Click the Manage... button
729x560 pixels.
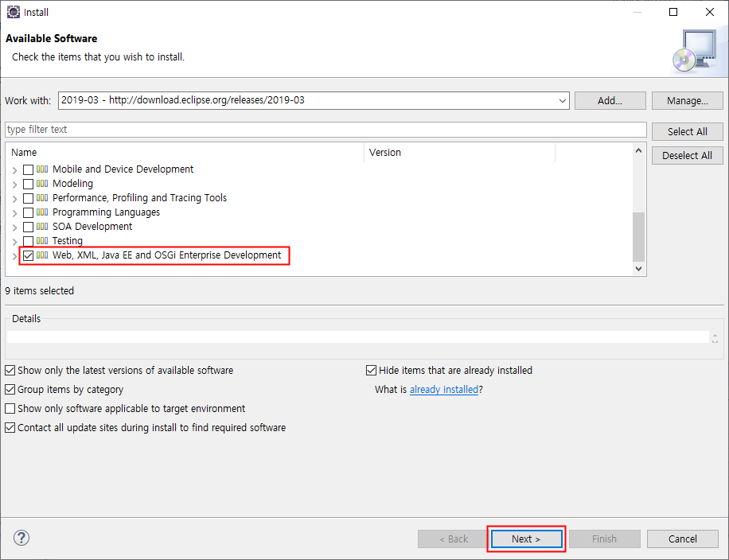coord(687,101)
